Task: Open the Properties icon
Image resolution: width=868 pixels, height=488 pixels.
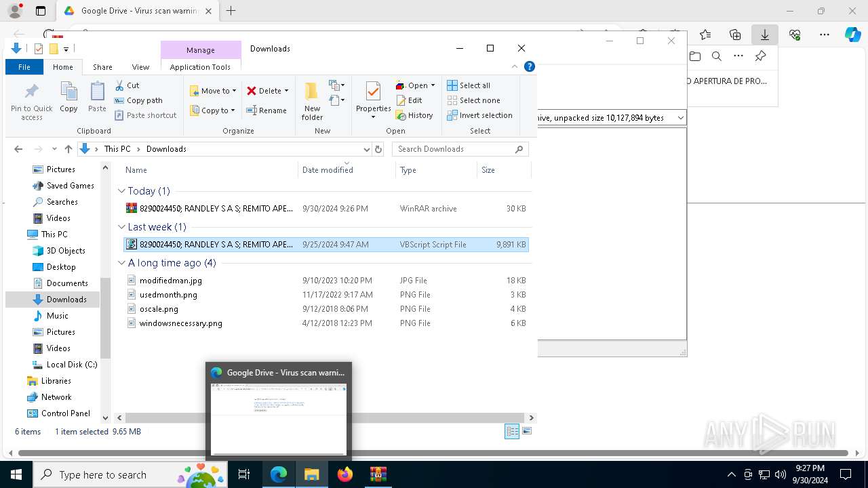Action: (x=373, y=91)
